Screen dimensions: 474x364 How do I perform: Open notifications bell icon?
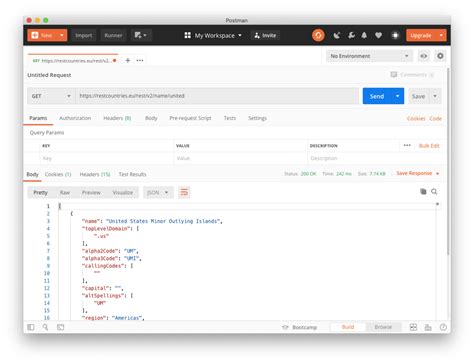click(364, 35)
